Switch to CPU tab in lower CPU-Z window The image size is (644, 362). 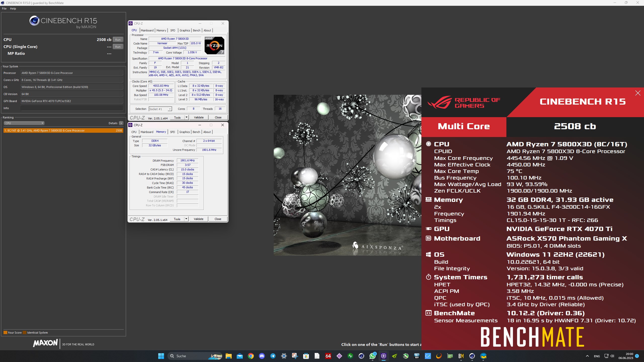point(134,132)
